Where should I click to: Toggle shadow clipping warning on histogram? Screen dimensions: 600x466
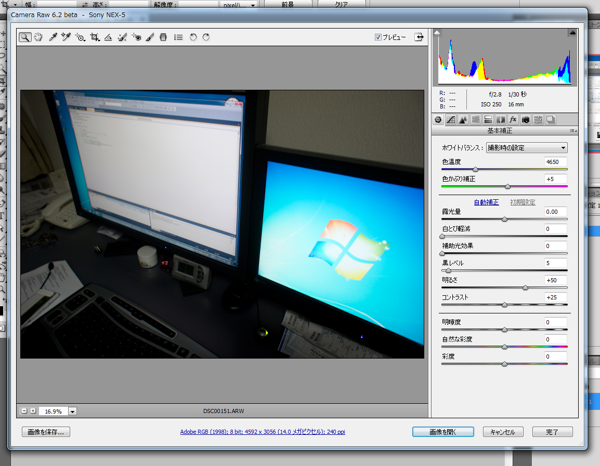pos(437,33)
